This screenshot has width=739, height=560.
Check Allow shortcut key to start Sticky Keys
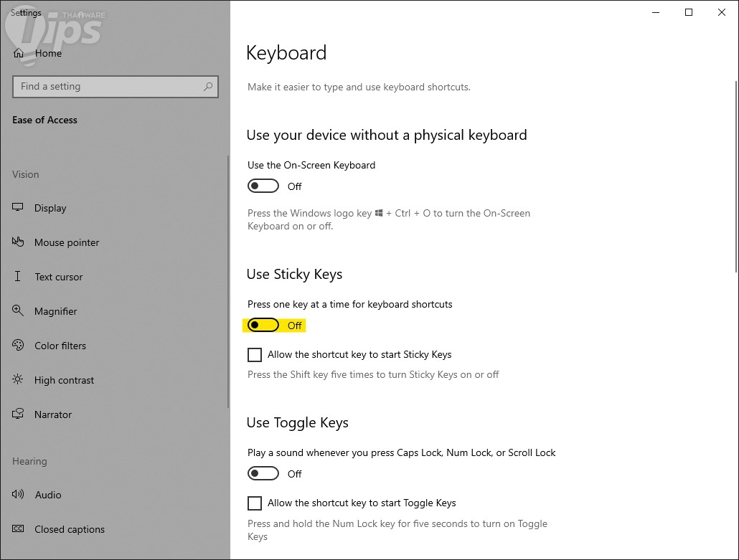(255, 355)
